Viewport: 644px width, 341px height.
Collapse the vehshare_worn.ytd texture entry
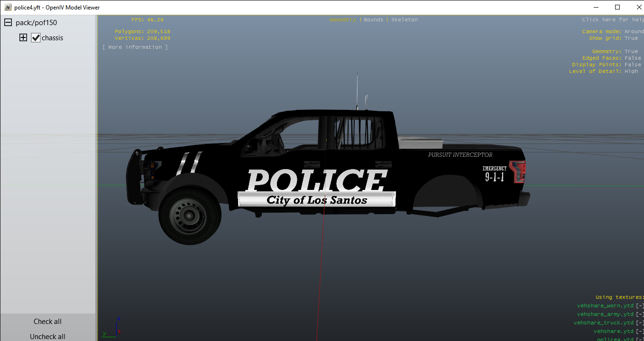click(640, 306)
